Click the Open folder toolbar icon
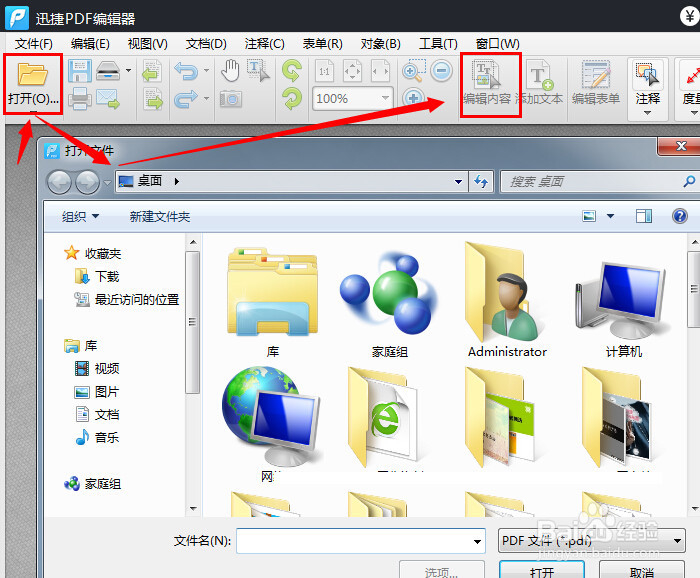Screen dimensions: 700x578 tap(32, 74)
